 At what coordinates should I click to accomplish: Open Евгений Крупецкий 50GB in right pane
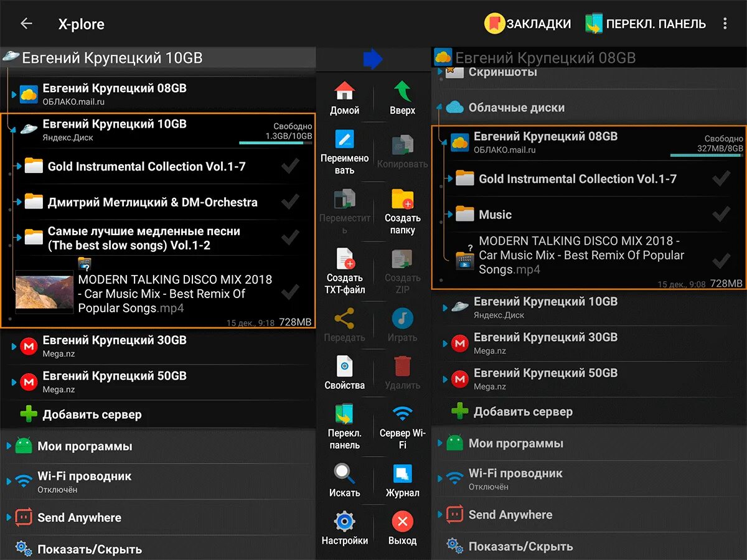click(x=589, y=378)
